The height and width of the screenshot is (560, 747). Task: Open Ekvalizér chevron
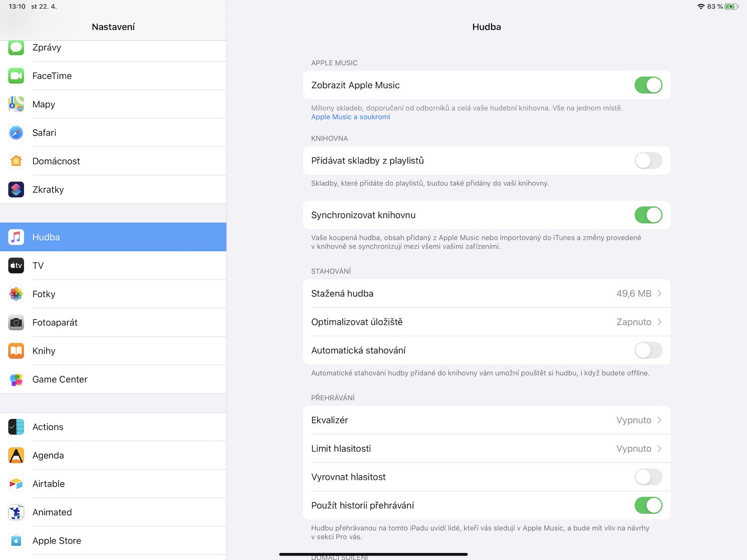[x=659, y=420]
